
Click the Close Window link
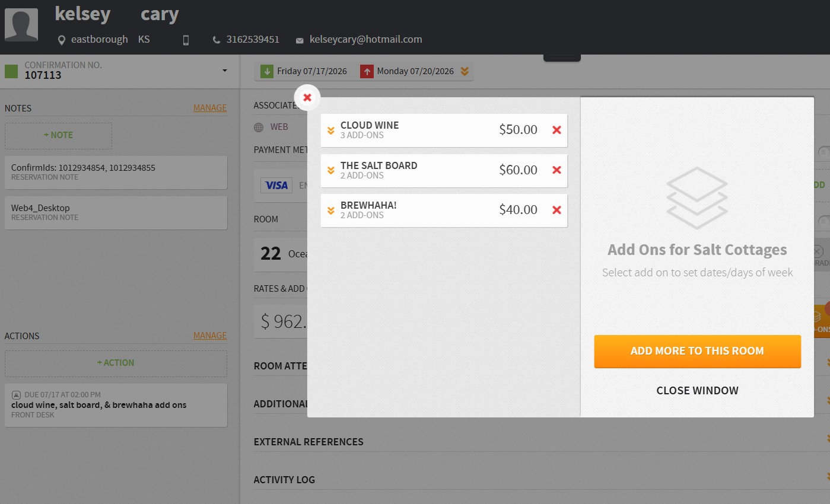[x=697, y=391]
